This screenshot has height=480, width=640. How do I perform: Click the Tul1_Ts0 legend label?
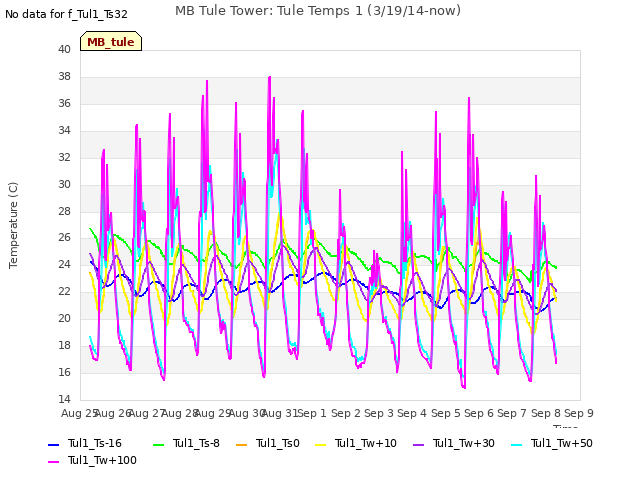pos(278,443)
